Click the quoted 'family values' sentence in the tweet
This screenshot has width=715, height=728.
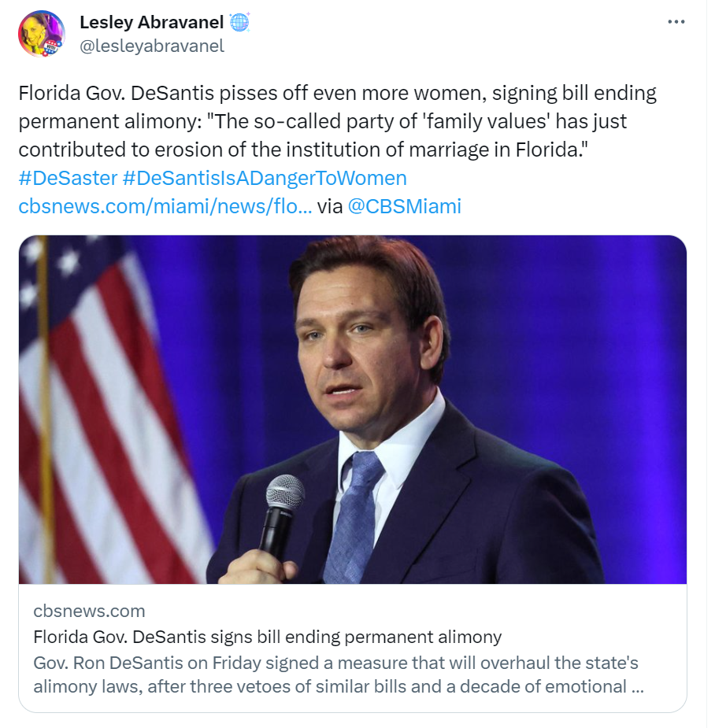(322, 135)
